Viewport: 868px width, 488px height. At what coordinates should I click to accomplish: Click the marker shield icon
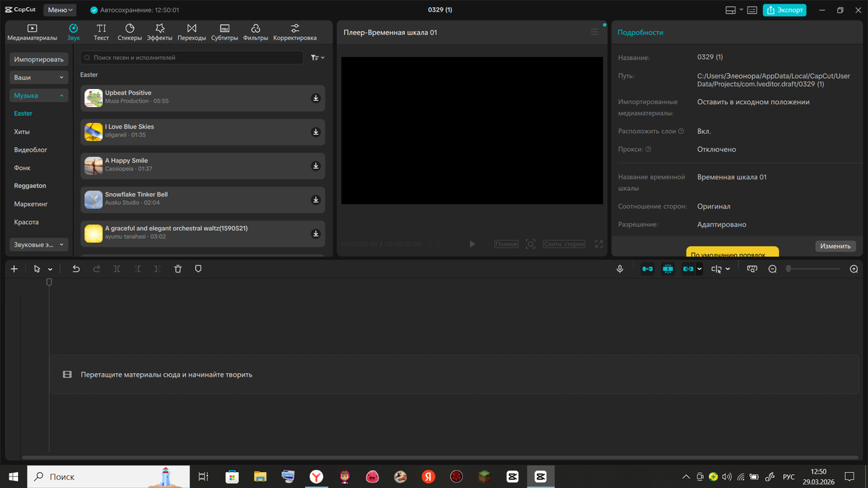198,269
